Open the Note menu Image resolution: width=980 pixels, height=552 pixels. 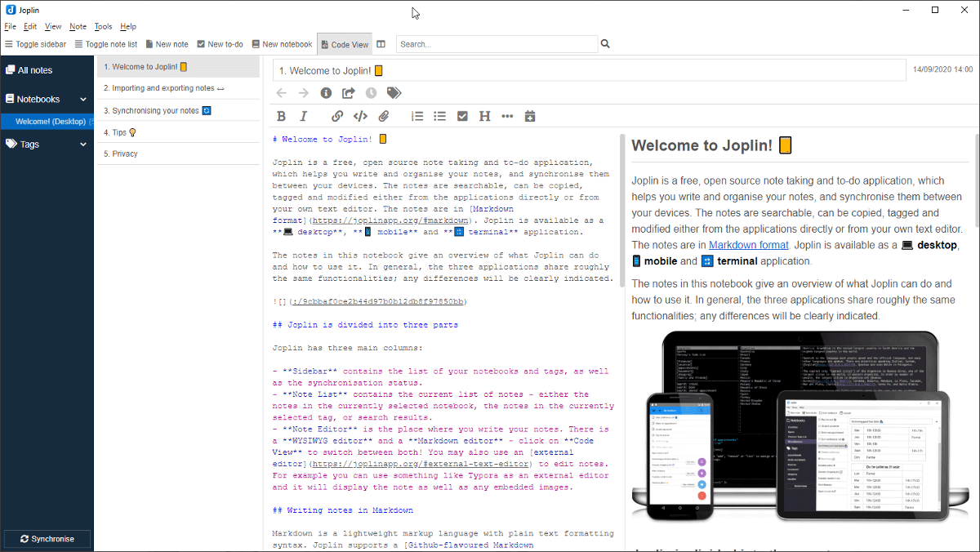[78, 27]
